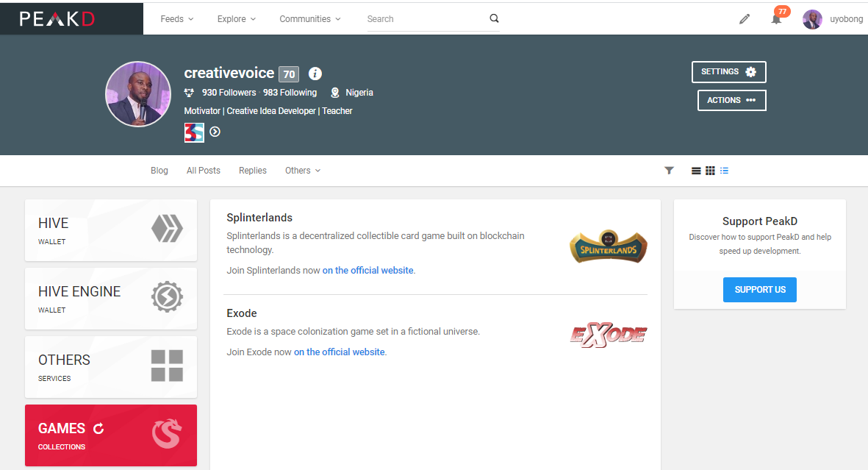
Task: Click the Splinterlands heading
Action: coord(259,218)
